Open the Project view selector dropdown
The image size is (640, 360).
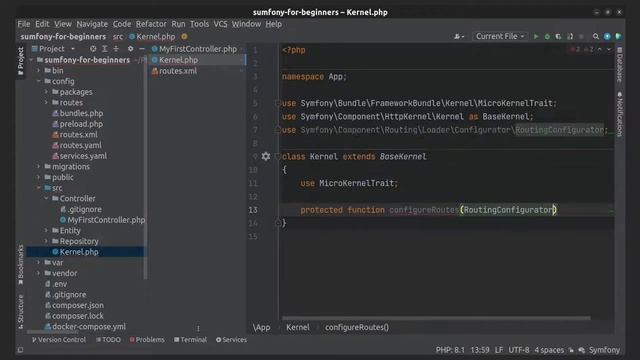point(53,49)
